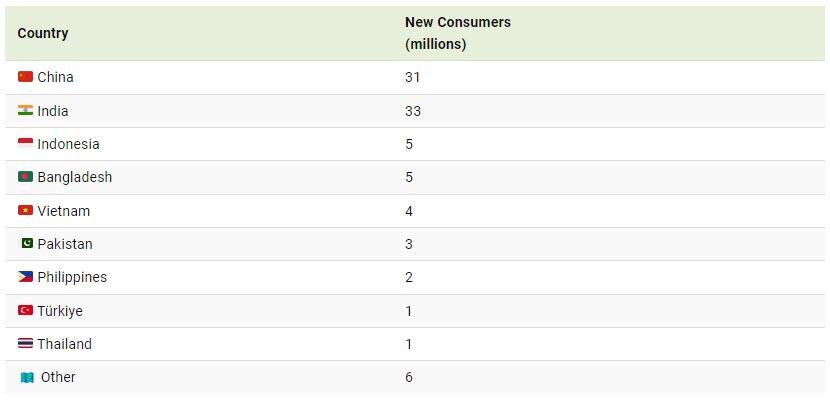Click the Philippines flag icon

click(x=25, y=277)
